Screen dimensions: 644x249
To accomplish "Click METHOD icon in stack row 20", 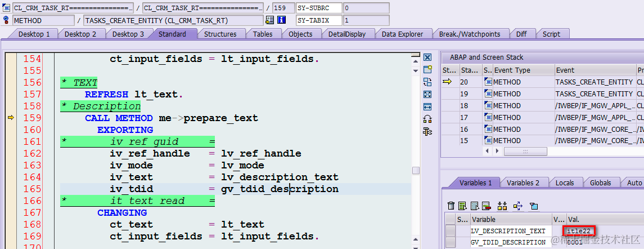I will click(488, 82).
